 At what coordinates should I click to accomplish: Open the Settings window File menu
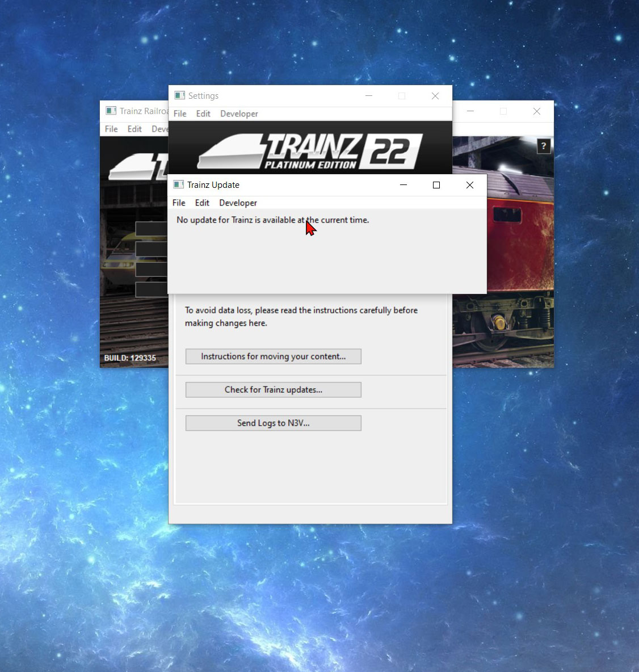click(x=180, y=114)
